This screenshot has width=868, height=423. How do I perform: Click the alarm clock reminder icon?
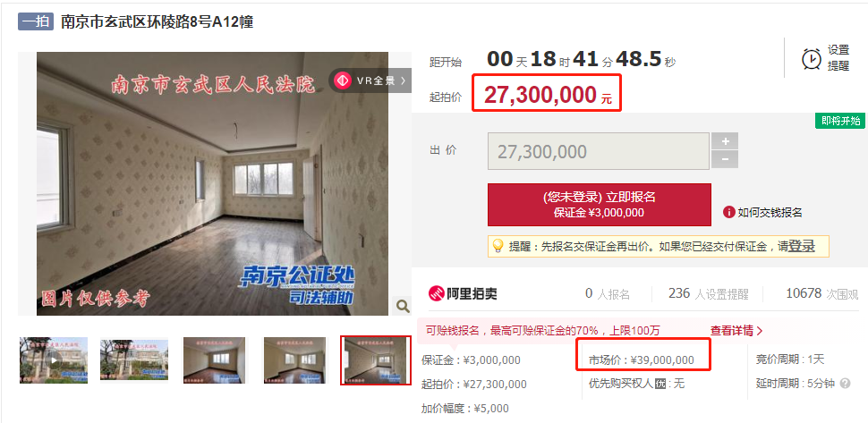point(812,58)
